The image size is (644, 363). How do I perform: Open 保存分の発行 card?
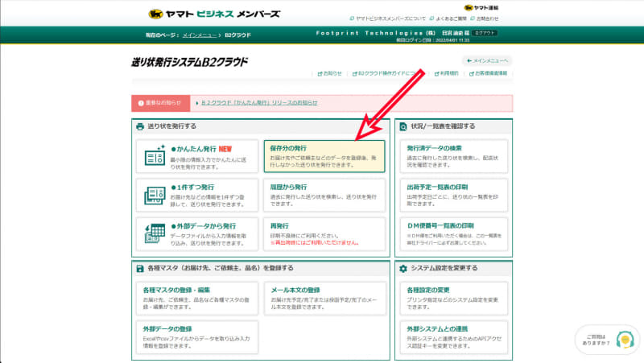[324, 156]
